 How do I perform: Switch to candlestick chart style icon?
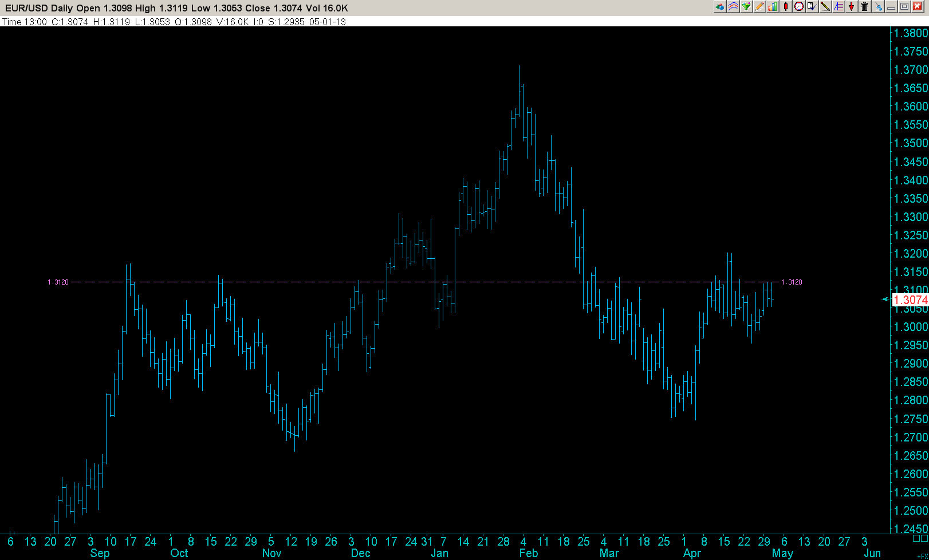coord(785,7)
